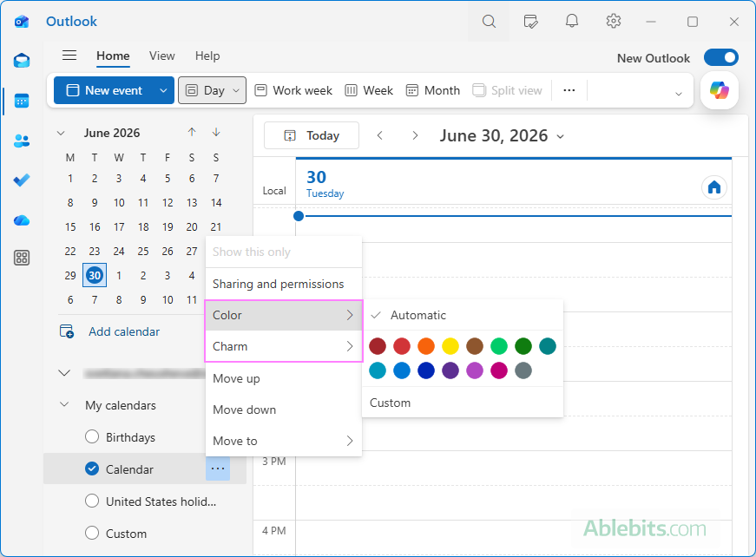Image resolution: width=756 pixels, height=557 pixels.
Task: Pick the orange color swatch
Action: pyautogui.click(x=426, y=346)
